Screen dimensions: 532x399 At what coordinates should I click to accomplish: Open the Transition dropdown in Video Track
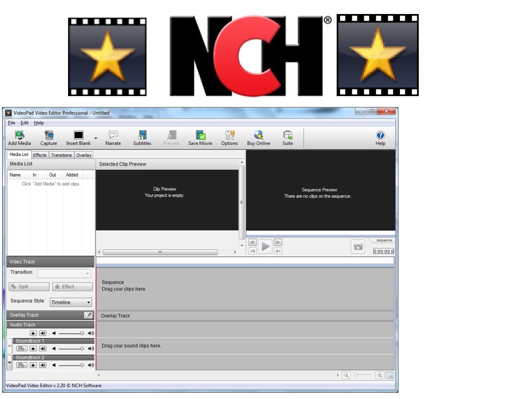tap(64, 273)
